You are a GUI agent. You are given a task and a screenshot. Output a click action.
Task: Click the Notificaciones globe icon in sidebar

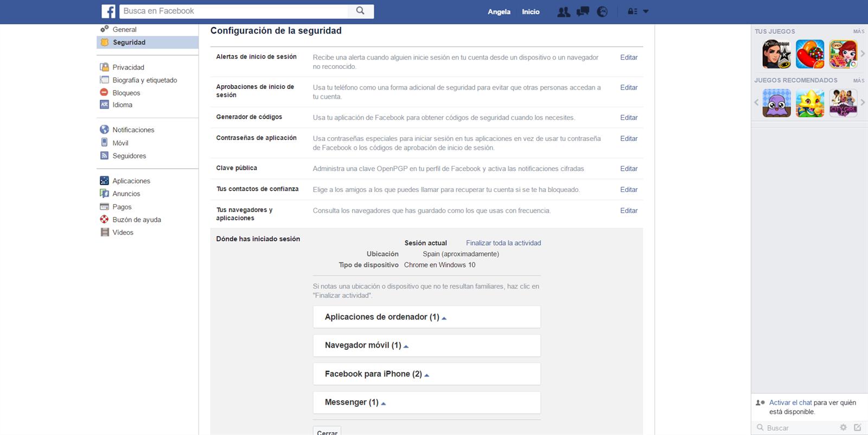pos(105,130)
